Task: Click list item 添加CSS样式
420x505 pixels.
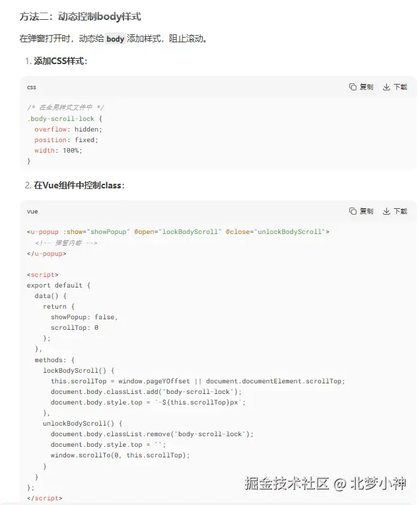Action: coord(60,61)
